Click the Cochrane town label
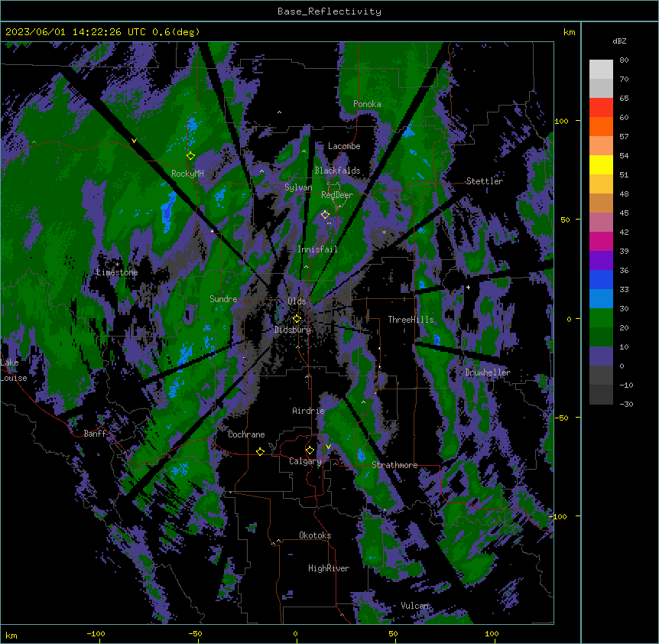659x644 pixels. tap(246, 434)
